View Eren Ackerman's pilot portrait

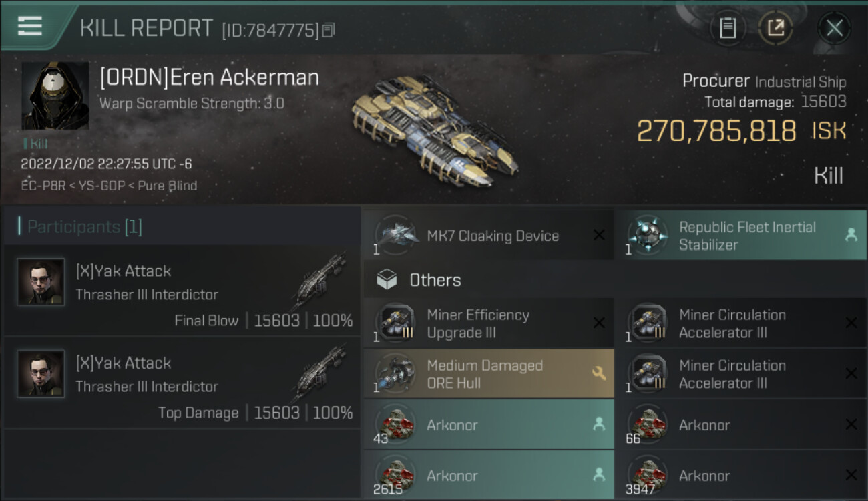pyautogui.click(x=55, y=96)
